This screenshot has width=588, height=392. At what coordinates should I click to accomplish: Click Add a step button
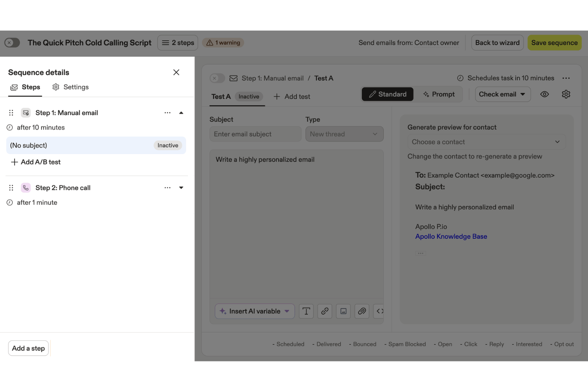[28, 348]
